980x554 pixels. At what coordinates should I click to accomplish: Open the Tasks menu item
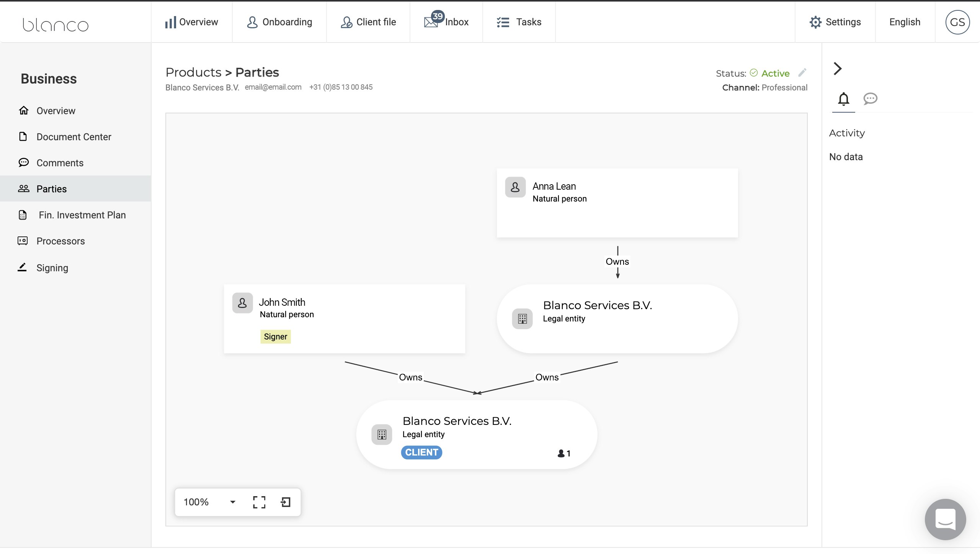[x=519, y=22]
